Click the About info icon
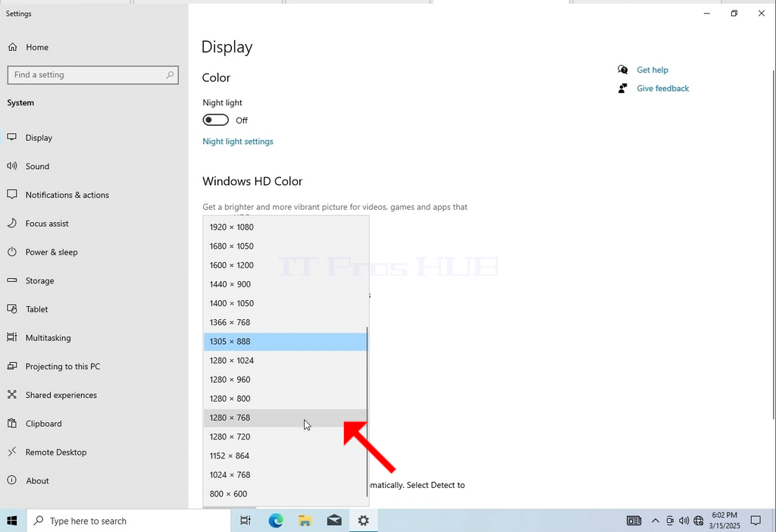 (12, 480)
